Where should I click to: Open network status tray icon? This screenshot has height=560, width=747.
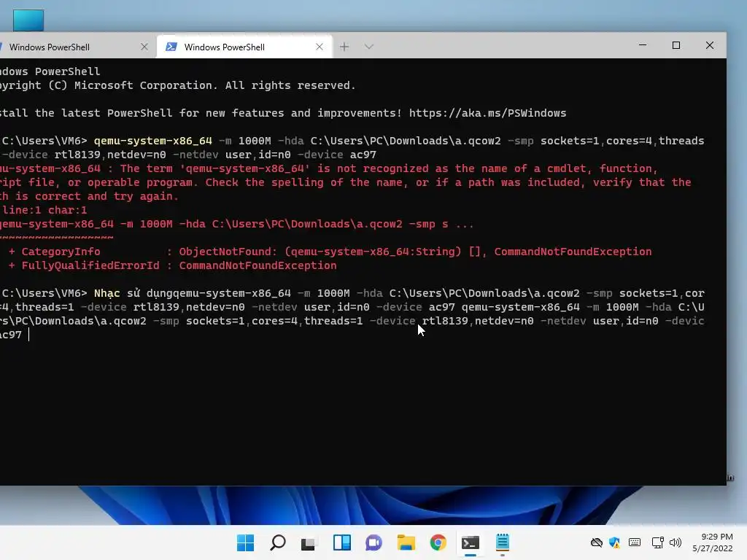pyautogui.click(x=658, y=542)
